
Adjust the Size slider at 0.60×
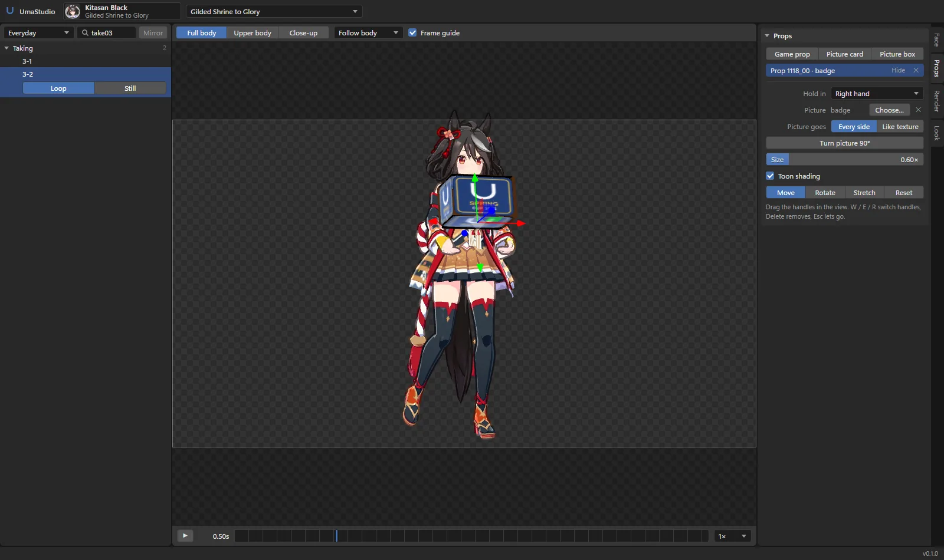[x=845, y=160]
